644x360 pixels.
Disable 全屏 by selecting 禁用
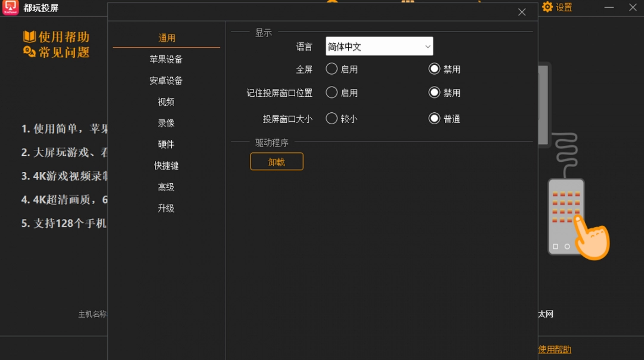pos(435,68)
